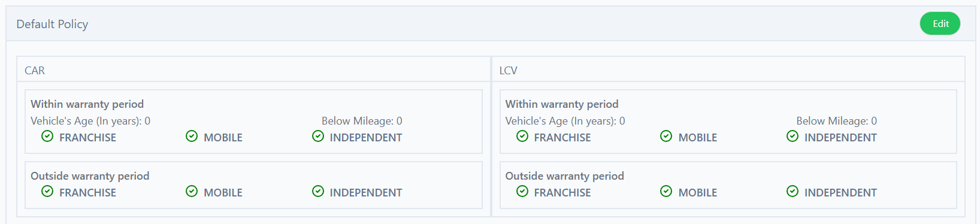Screen dimensions: 980x224
Task: Click CAR's Vehicle's Age (In years) value
Action: tap(147, 121)
